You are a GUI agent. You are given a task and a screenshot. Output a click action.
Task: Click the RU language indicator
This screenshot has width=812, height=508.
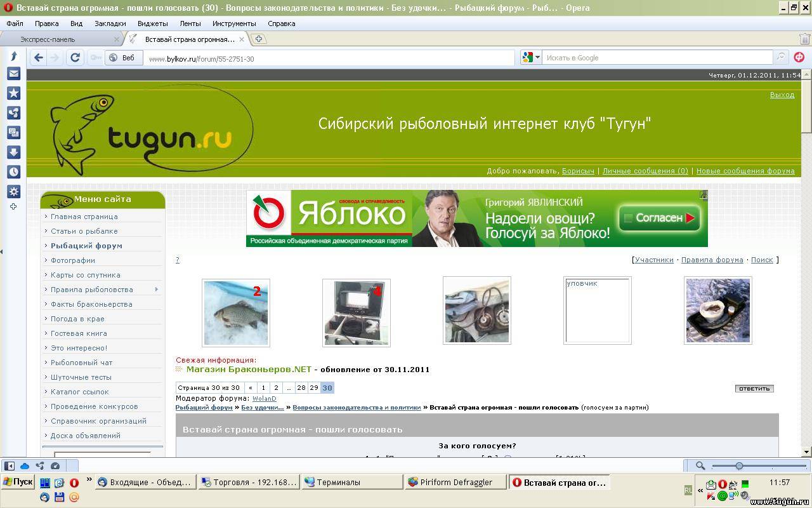tap(688, 490)
